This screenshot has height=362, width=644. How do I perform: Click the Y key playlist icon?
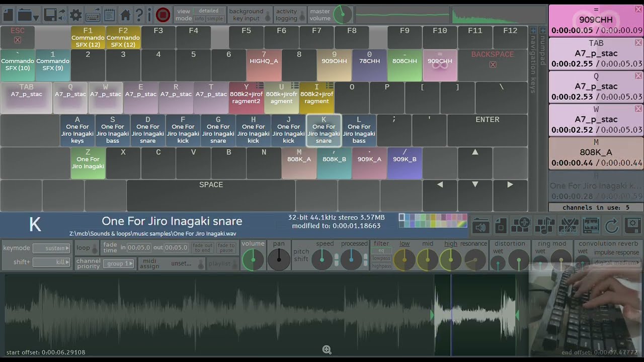(x=260, y=86)
